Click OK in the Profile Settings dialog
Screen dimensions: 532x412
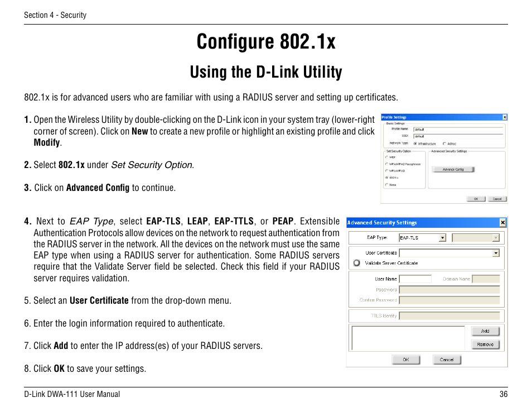coord(476,199)
